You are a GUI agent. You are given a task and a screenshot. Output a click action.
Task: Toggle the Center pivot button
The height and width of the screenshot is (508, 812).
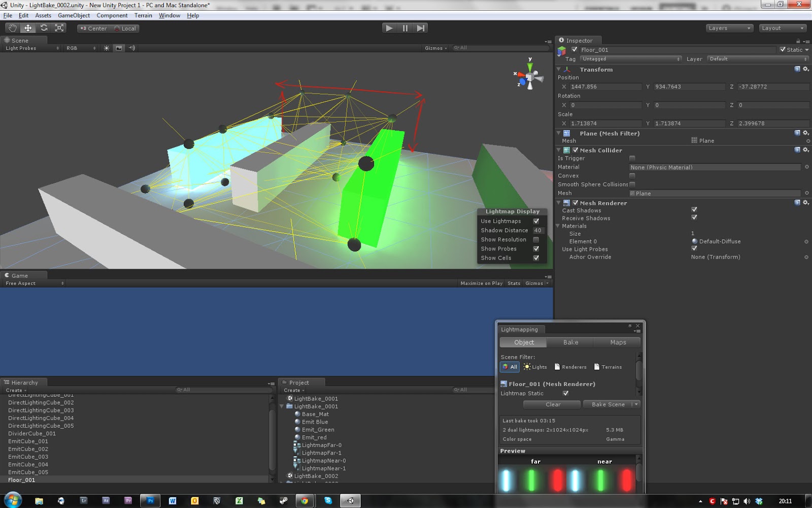94,28
